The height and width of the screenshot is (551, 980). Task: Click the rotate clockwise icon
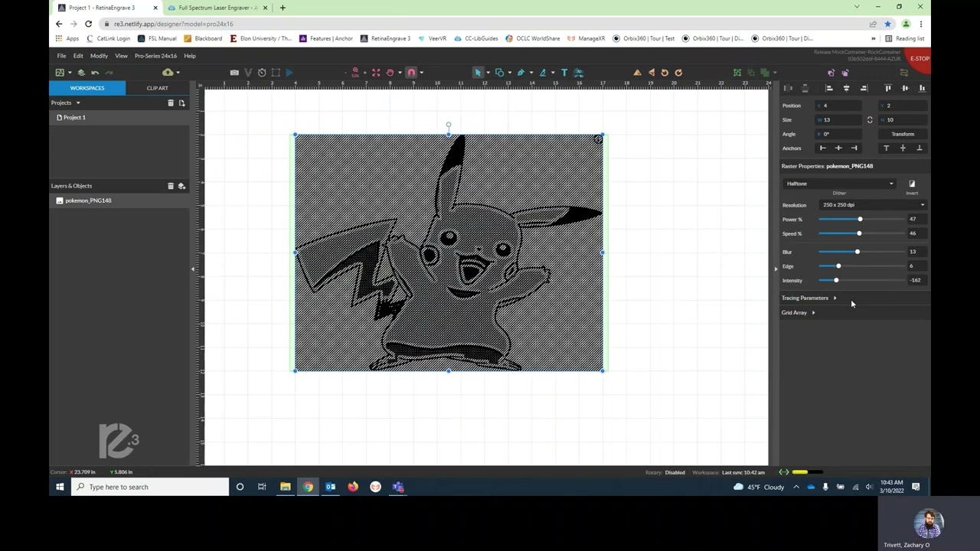pos(678,73)
